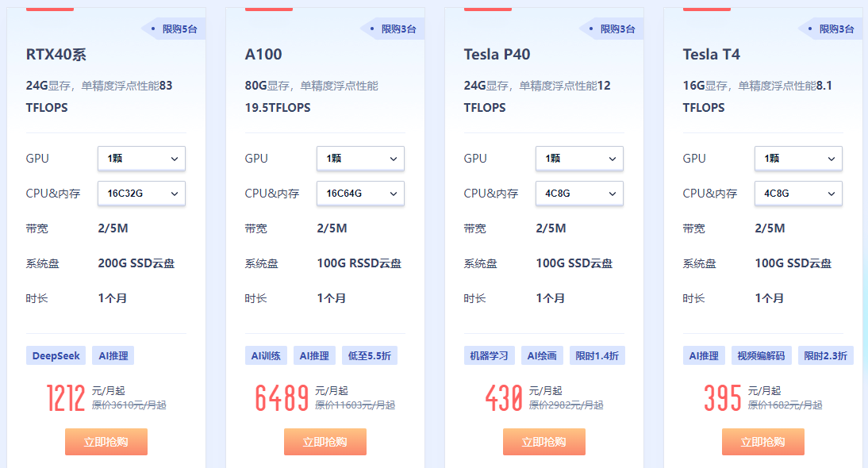Expand Tesla T4 CPU&内存 4C8G dropdown
The height and width of the screenshot is (468, 868).
point(798,194)
